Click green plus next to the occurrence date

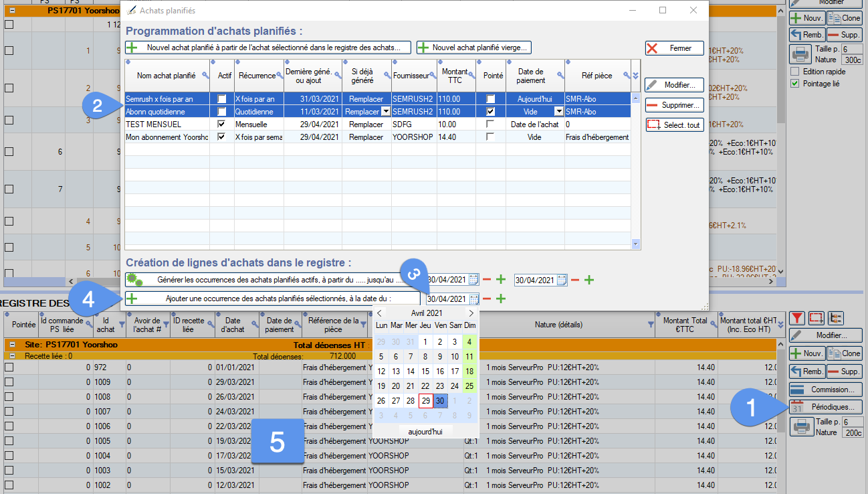coord(500,299)
